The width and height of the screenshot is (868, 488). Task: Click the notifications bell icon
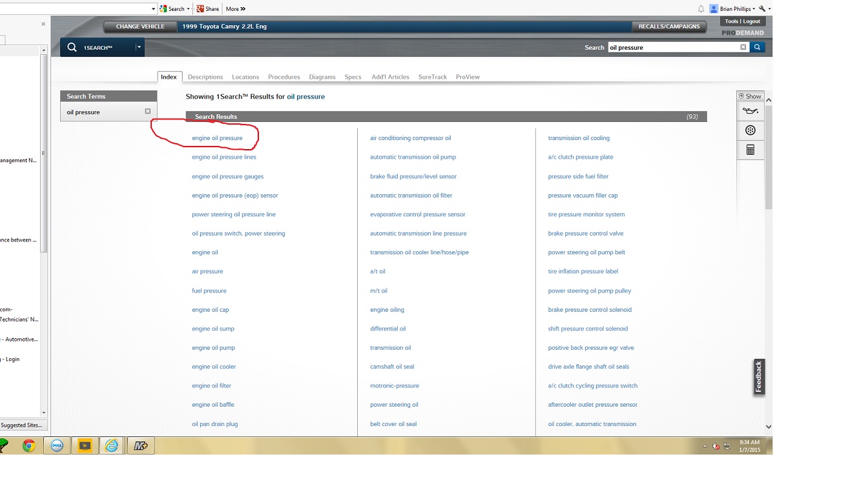point(701,9)
